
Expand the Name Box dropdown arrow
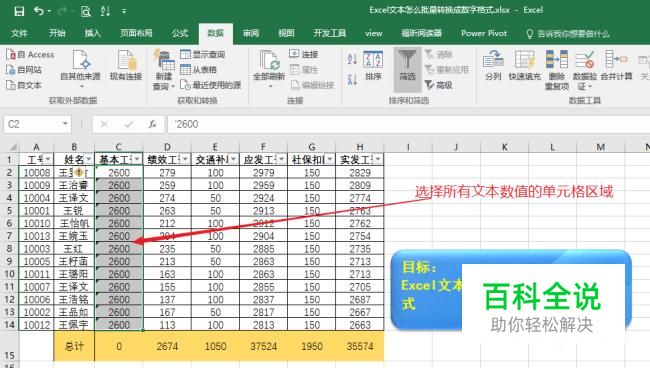pyautogui.click(x=65, y=124)
